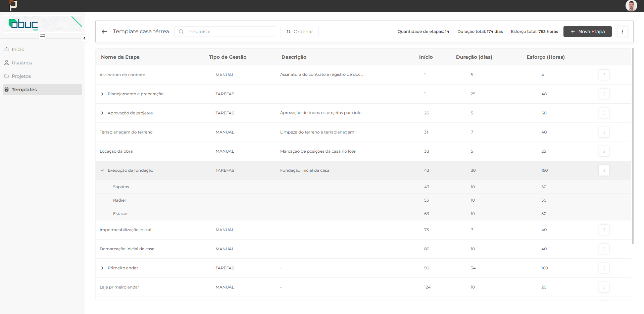Screen dimensions: 644x314
Task: Expand the Primeiro andar stage
Action: [x=102, y=268]
